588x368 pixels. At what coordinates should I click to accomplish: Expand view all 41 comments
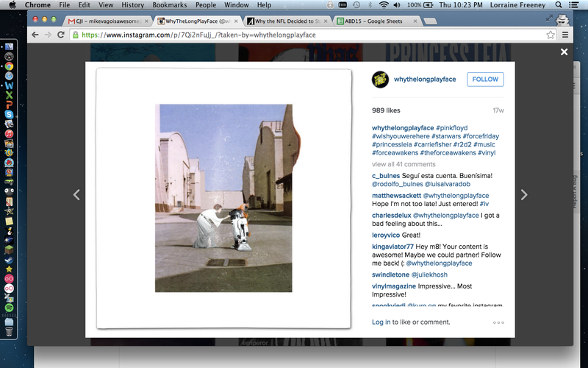[x=404, y=164]
